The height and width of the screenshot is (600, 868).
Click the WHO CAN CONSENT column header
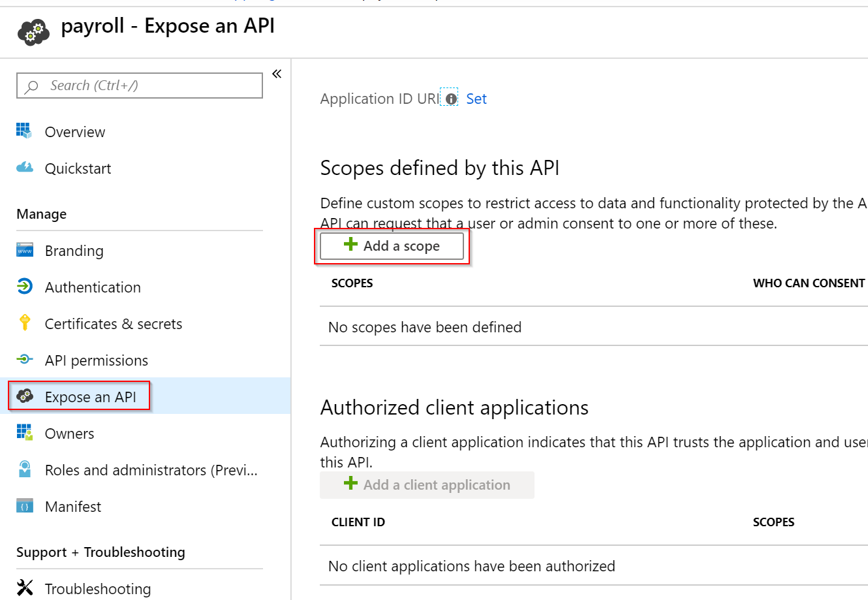[x=809, y=283]
